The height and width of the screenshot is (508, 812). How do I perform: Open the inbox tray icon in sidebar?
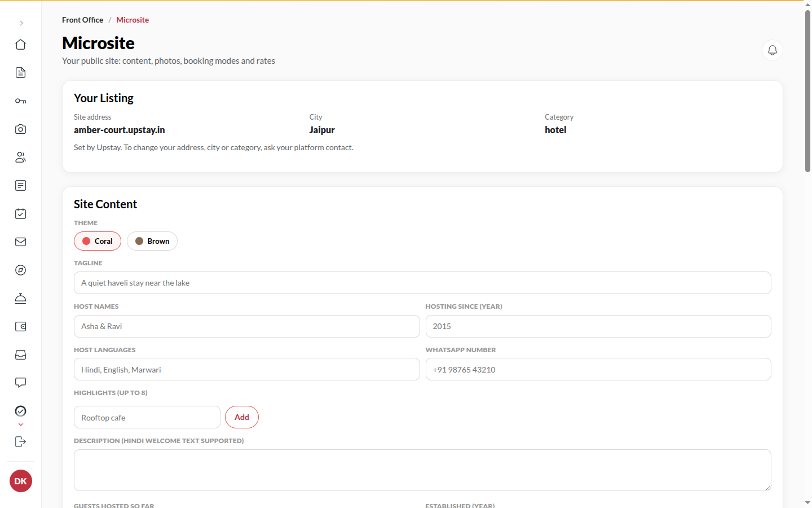(x=21, y=355)
